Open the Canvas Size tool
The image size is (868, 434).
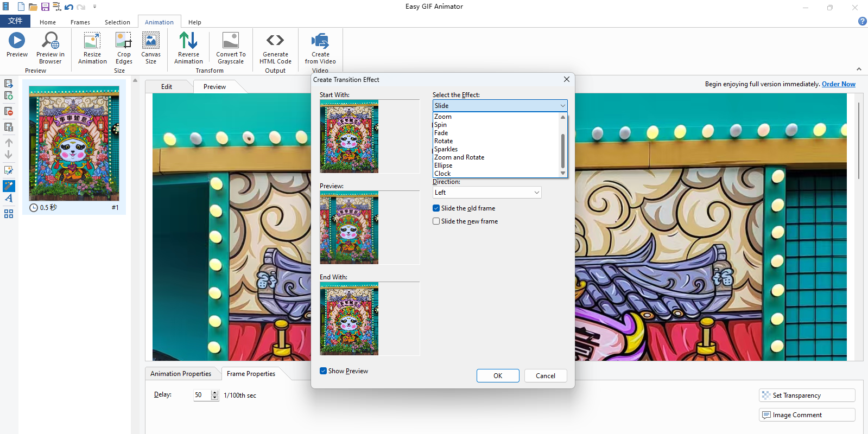pos(151,41)
